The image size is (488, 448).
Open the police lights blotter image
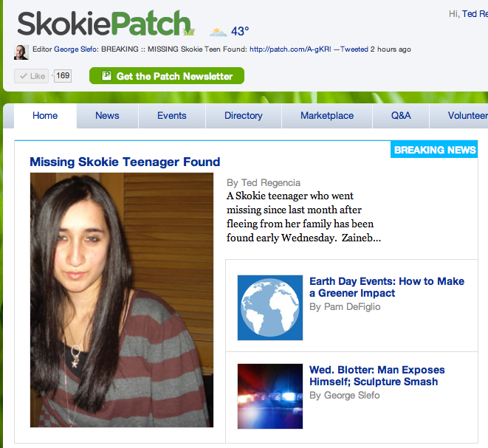click(x=270, y=396)
